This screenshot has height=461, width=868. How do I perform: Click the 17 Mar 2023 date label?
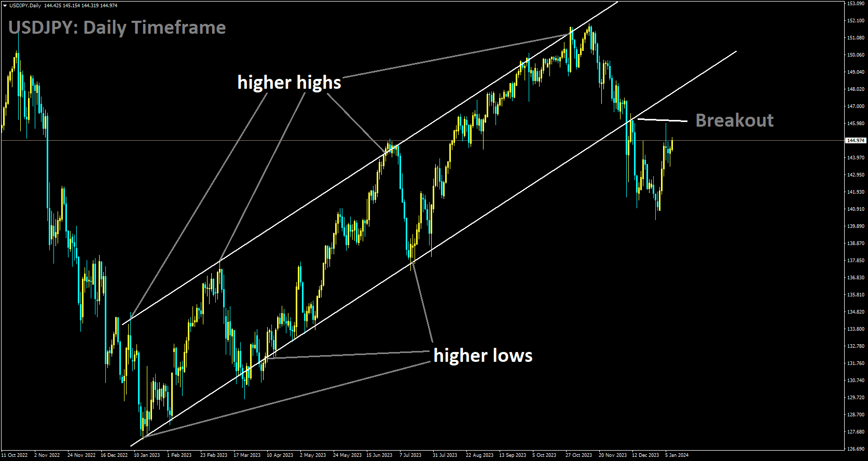pos(247,455)
